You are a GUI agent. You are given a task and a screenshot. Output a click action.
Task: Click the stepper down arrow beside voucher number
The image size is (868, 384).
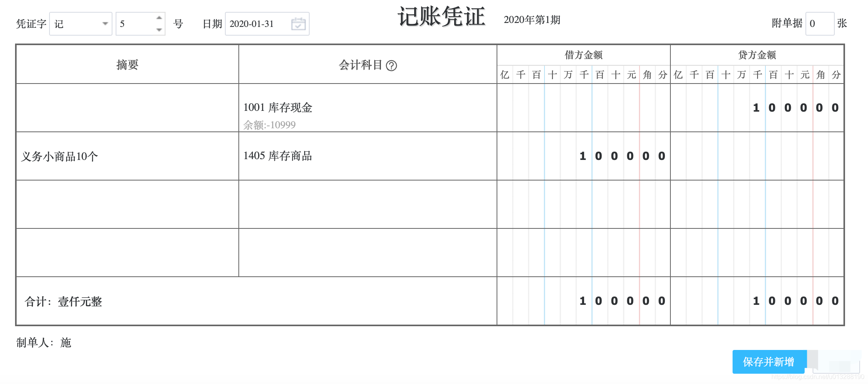coord(158,29)
